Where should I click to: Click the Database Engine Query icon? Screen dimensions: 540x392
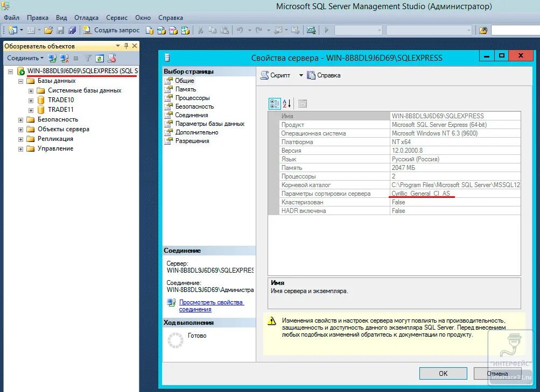coord(150,30)
